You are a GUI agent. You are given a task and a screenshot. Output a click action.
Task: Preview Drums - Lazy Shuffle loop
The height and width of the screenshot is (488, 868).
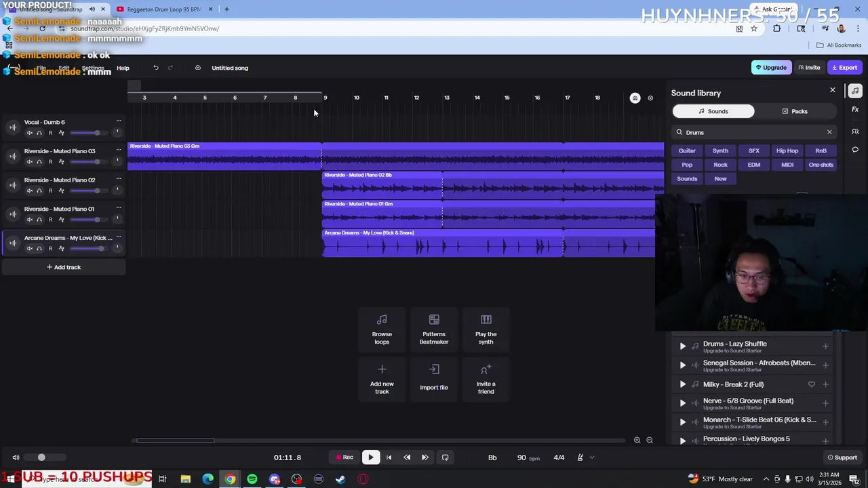[682, 346]
